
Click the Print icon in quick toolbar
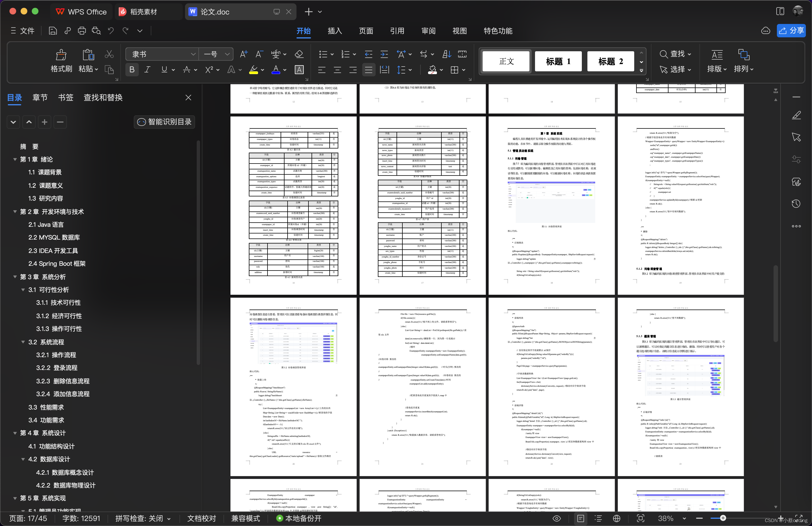pos(82,31)
